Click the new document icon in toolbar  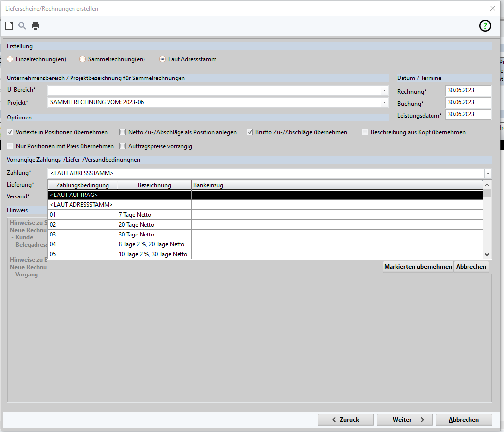[x=9, y=26]
